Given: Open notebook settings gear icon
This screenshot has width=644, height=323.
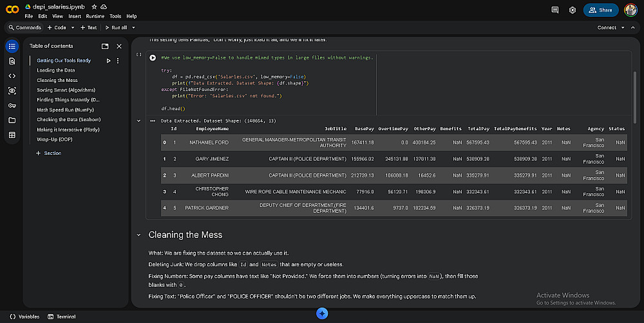Looking at the screenshot, I should (573, 10).
